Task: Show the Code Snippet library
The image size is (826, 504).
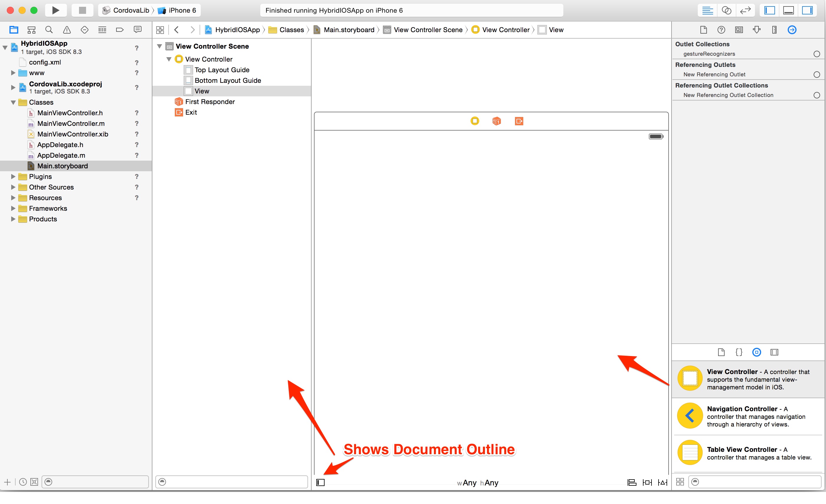Action: tap(739, 352)
